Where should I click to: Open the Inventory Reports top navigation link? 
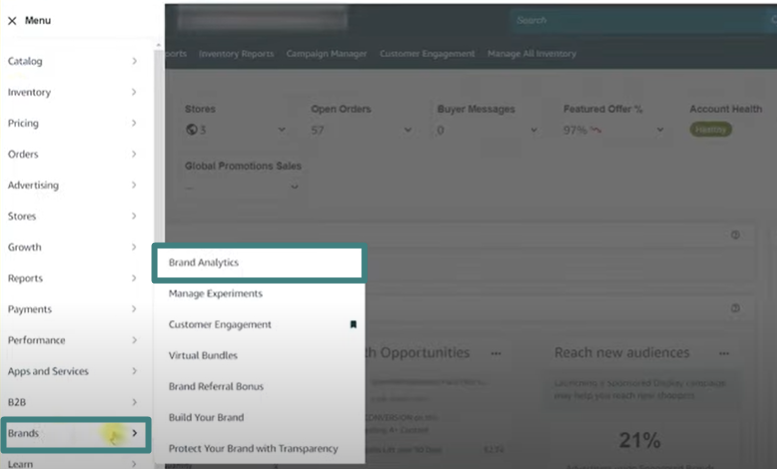click(236, 54)
